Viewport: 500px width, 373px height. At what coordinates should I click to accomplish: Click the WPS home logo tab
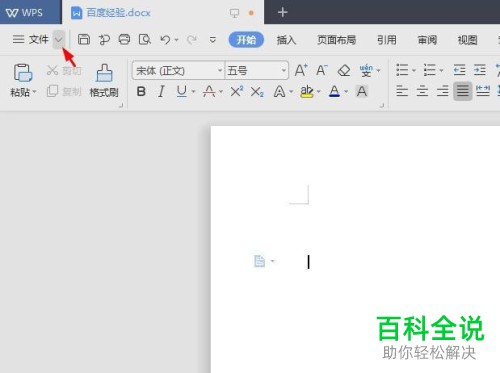[x=31, y=12]
